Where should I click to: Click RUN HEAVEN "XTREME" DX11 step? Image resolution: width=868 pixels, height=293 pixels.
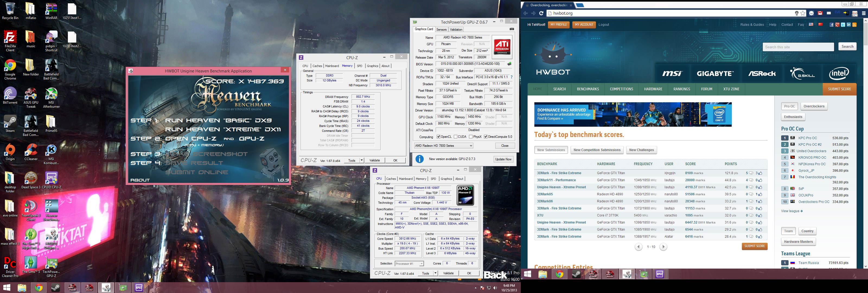click(223, 129)
